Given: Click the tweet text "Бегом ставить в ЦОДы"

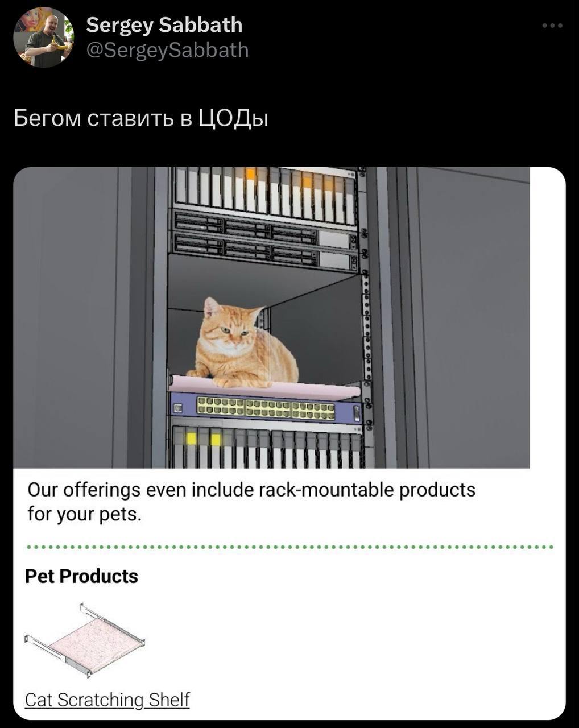Looking at the screenshot, I should coord(140,118).
